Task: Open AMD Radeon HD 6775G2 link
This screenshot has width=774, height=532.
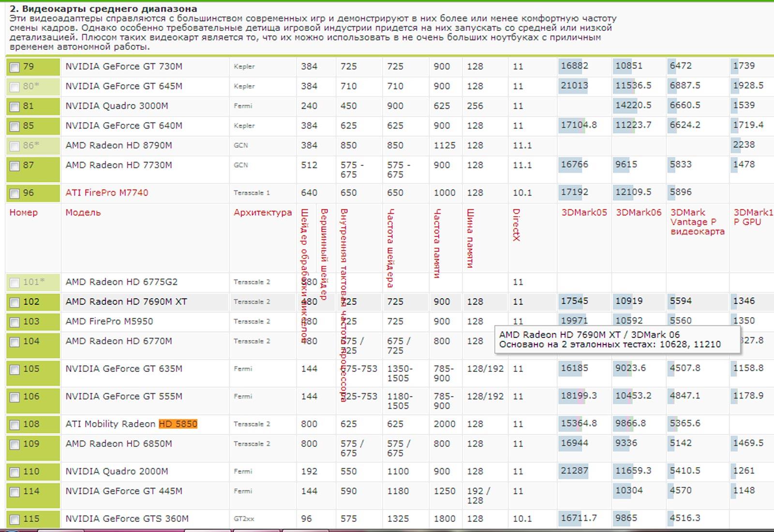Action: click(x=121, y=282)
